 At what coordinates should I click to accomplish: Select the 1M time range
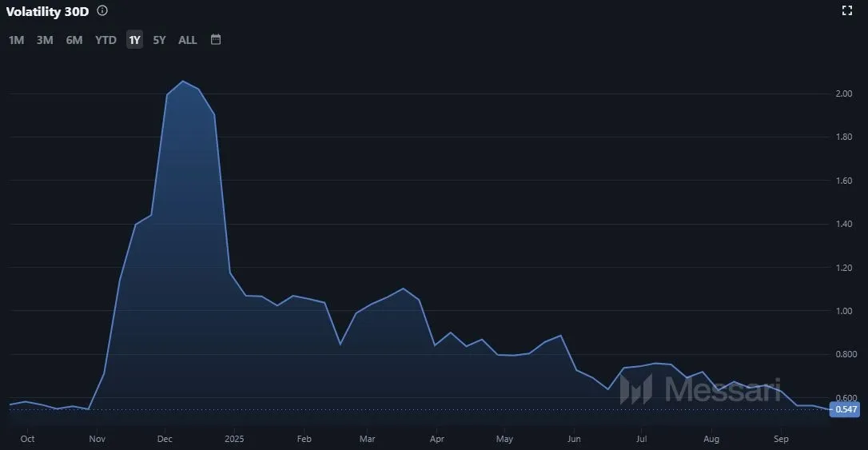(x=16, y=40)
